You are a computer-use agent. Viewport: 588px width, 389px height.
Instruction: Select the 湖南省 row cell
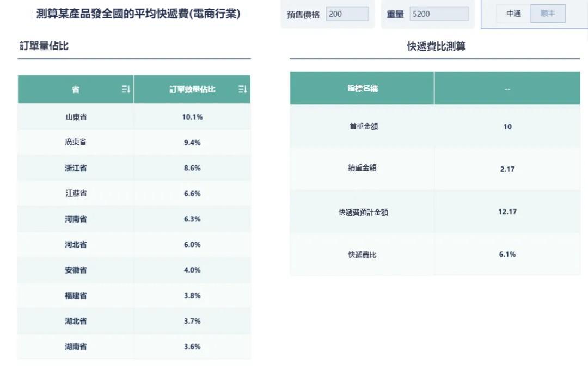[x=76, y=346]
